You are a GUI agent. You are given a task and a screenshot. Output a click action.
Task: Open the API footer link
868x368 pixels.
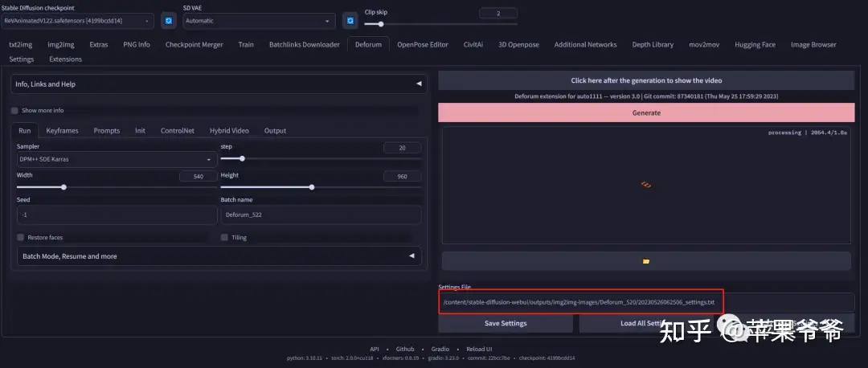[x=375, y=350]
